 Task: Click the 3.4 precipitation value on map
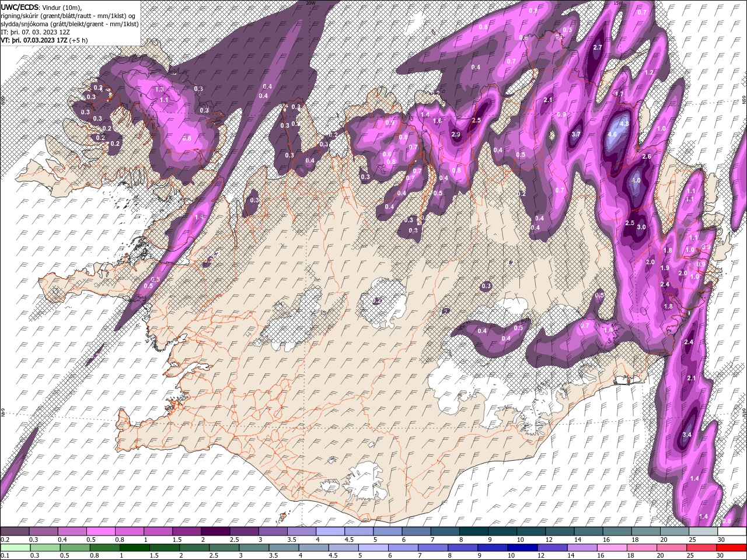point(687,435)
